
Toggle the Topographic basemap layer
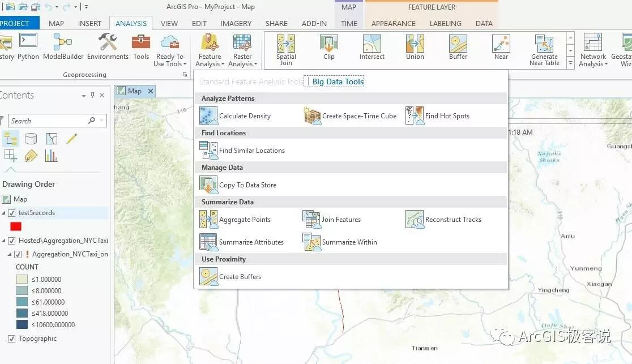pos(12,339)
